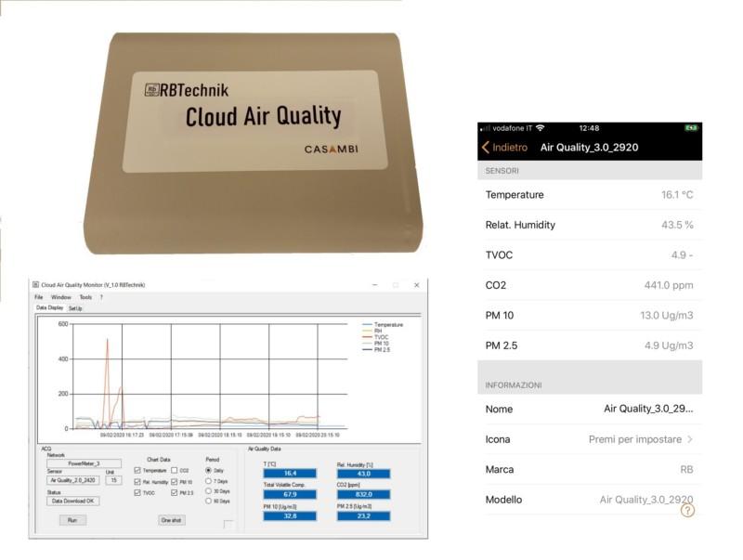Click the Rel. Humidity value 43.0

pyautogui.click(x=363, y=474)
